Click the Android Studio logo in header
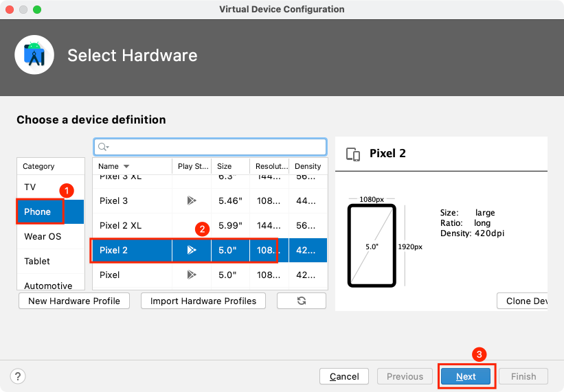 [x=34, y=55]
